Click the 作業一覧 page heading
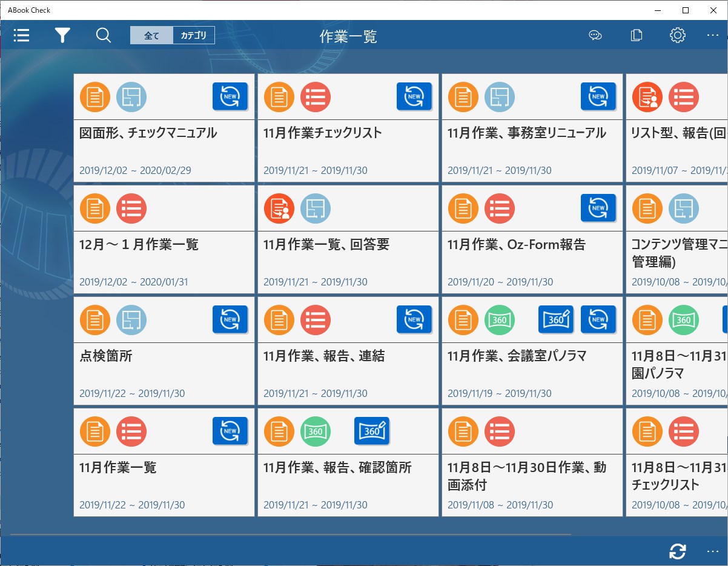The height and width of the screenshot is (566, 728). [x=348, y=36]
